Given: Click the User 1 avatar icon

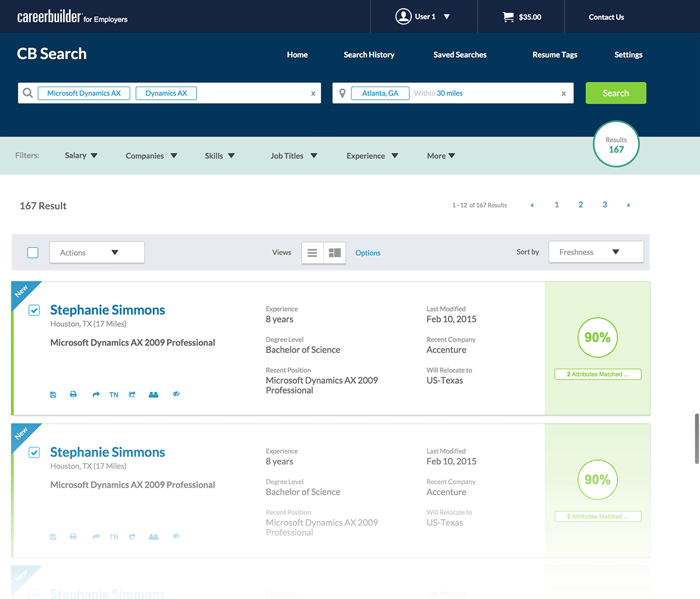Looking at the screenshot, I should [x=403, y=16].
